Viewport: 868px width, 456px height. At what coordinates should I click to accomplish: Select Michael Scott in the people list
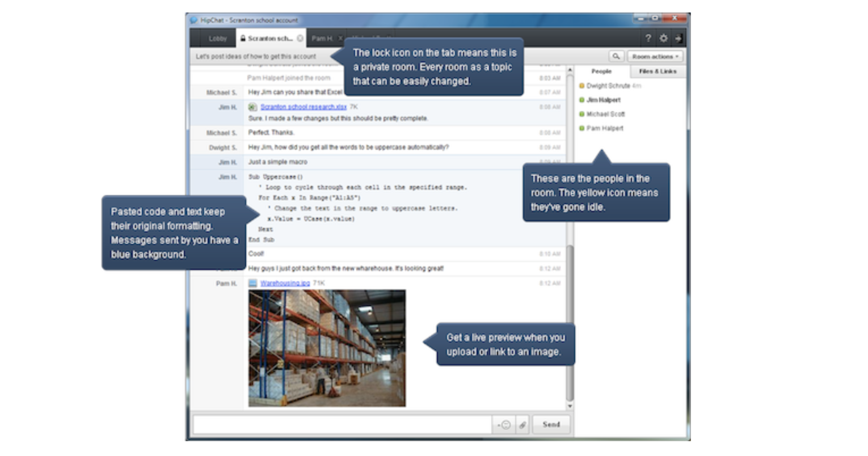point(605,114)
